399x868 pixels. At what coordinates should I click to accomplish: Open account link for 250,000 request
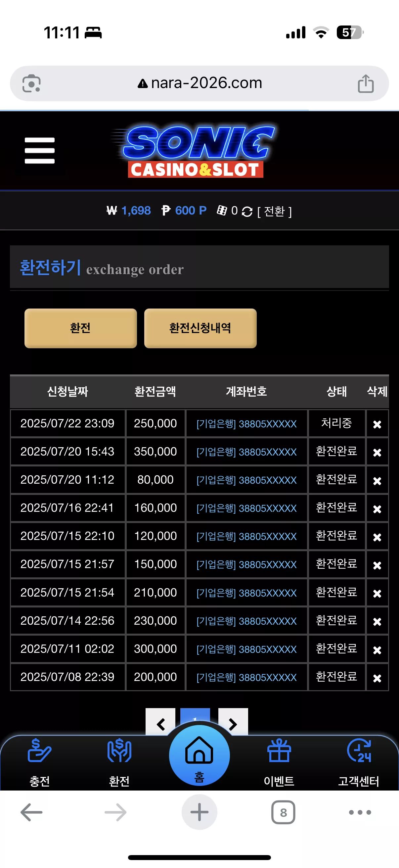coord(246,424)
